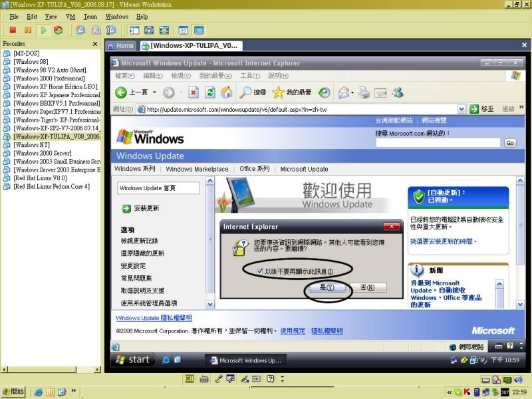This screenshot has height=399, width=532.
Task: Select [MS-DOS] in the Favorites list
Action: pos(26,53)
